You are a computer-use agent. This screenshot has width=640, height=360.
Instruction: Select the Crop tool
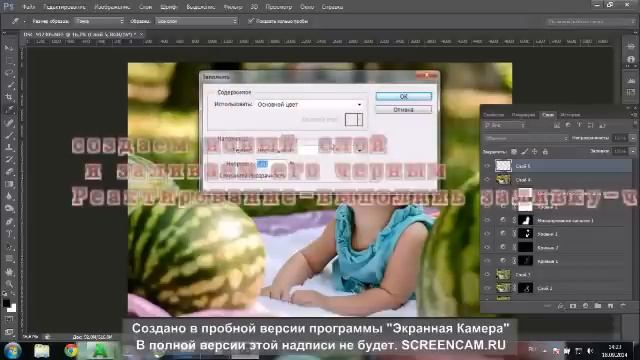pyautogui.click(x=9, y=97)
